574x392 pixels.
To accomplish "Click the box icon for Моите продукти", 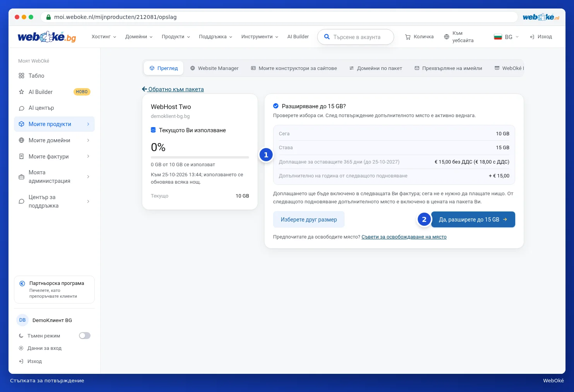I will click(22, 124).
